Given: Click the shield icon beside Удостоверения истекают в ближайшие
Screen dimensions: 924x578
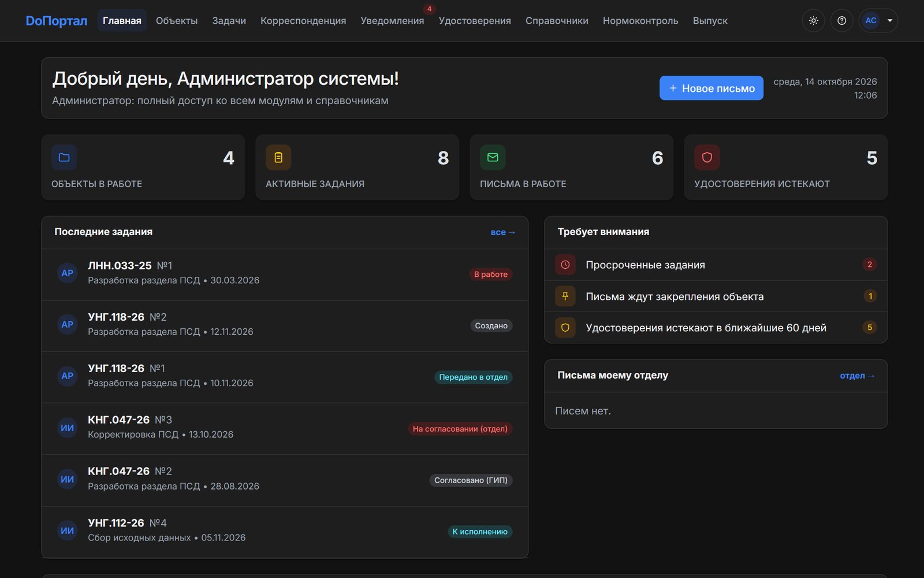Looking at the screenshot, I should pyautogui.click(x=565, y=328).
